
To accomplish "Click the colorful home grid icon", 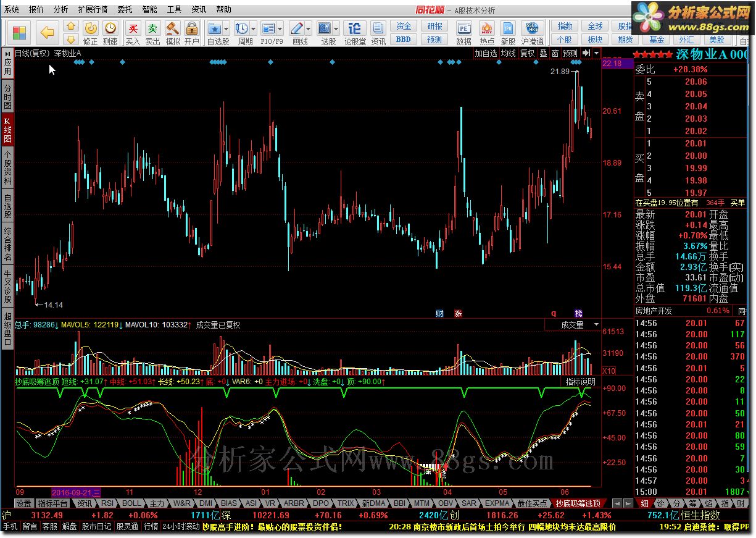I will pyautogui.click(x=20, y=32).
